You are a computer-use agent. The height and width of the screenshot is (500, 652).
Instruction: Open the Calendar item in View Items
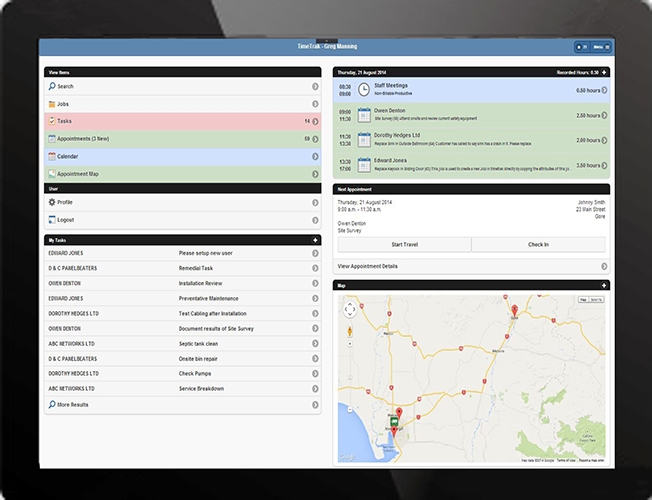click(x=182, y=157)
